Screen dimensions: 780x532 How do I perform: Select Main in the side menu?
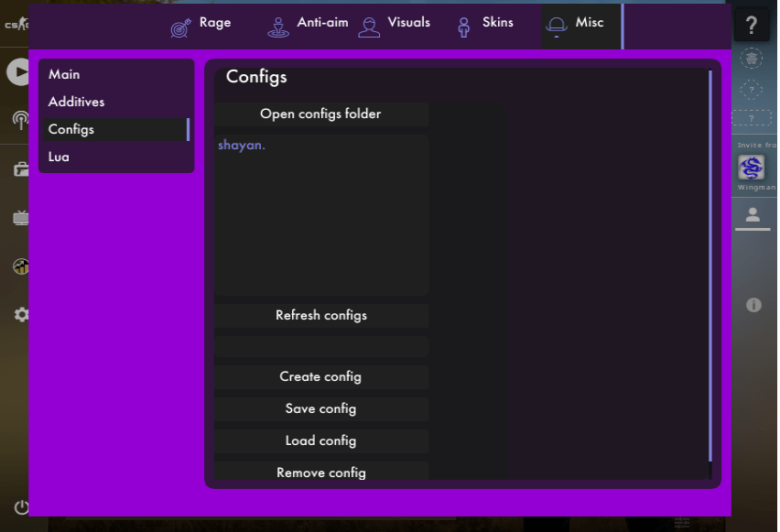tap(114, 75)
